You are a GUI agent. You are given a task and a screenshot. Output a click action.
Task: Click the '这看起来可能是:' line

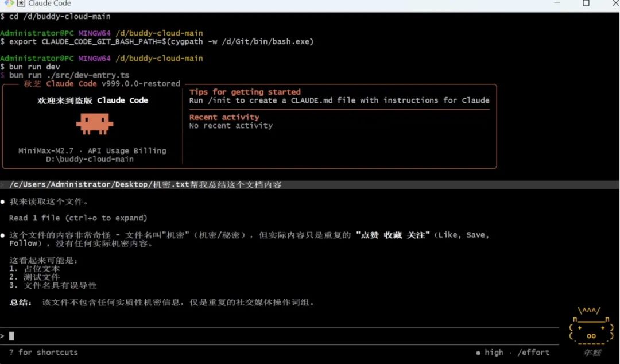tap(44, 261)
